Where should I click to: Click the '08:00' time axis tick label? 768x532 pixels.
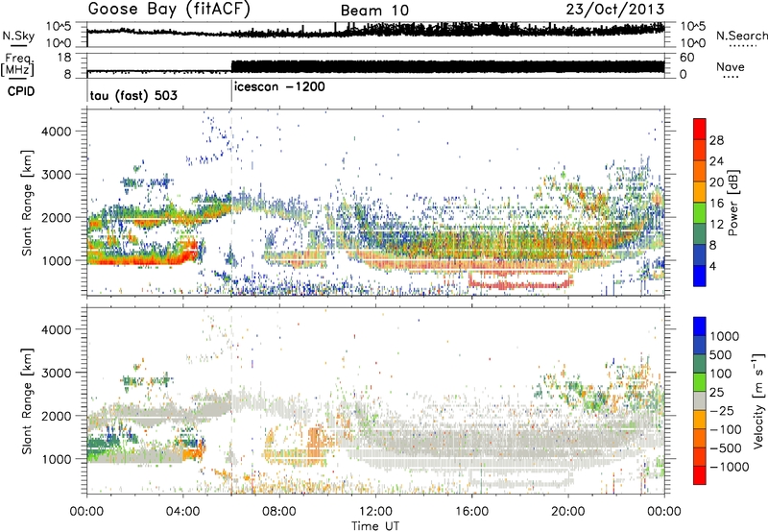(279, 512)
